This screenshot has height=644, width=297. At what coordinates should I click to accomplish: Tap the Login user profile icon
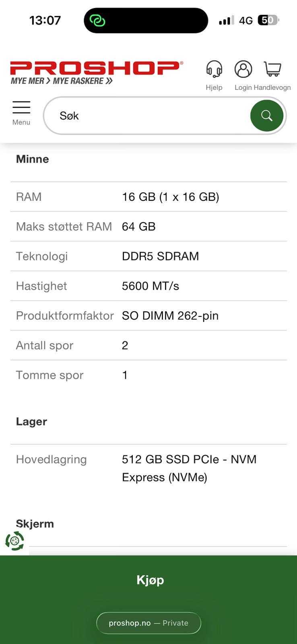click(243, 70)
